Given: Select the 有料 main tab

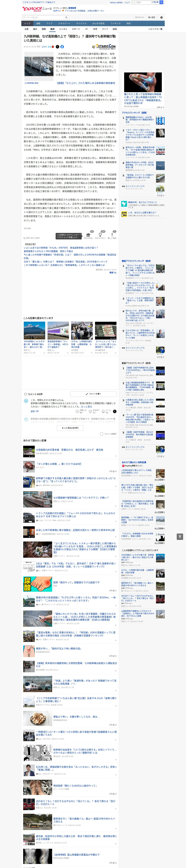Looking at the screenshot, I should 128,24.
